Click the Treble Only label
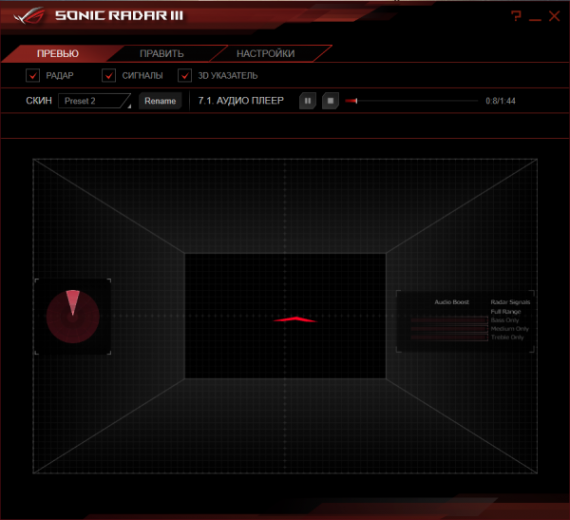The height and width of the screenshot is (520, 570). click(507, 337)
